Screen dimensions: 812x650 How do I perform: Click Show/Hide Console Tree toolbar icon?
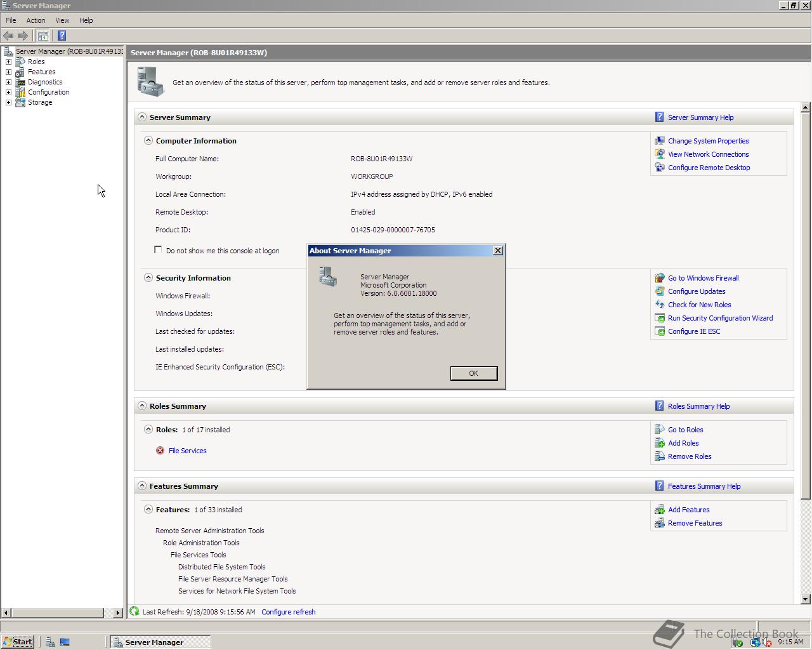tap(43, 36)
